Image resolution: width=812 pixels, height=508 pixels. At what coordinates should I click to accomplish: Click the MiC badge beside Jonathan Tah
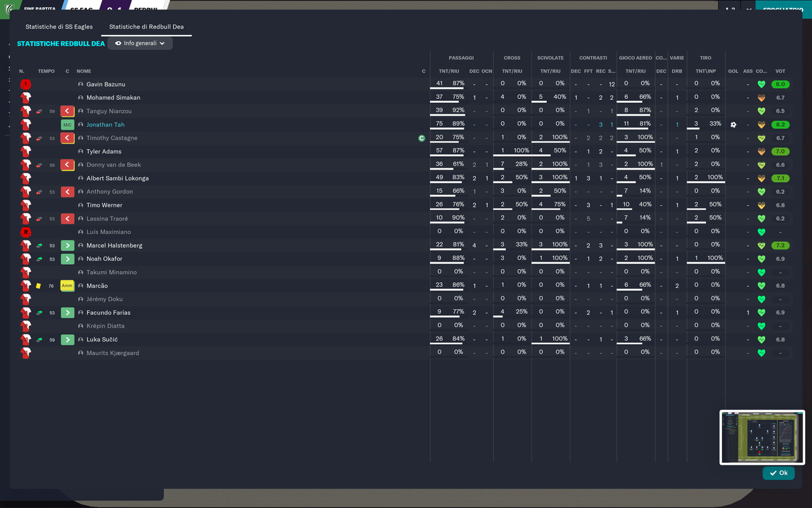67,124
